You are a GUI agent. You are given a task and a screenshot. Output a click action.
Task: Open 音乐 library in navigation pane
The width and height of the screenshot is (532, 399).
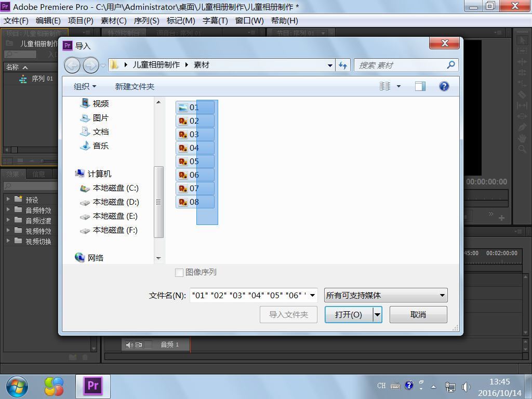pyautogui.click(x=95, y=145)
